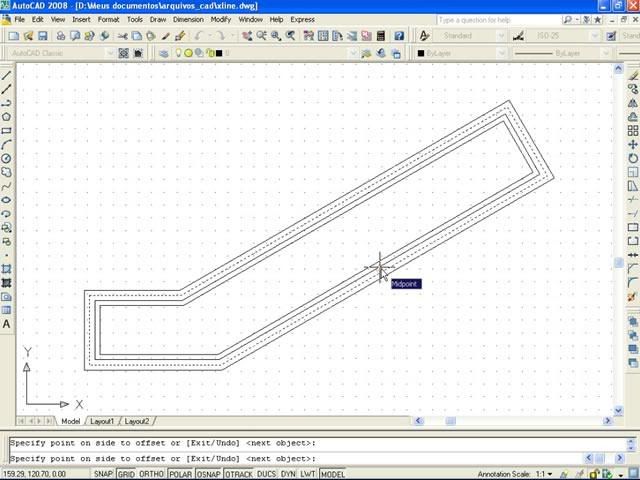The image size is (640, 480).
Task: Select the Multiline Text A tool
Action: (x=6, y=324)
